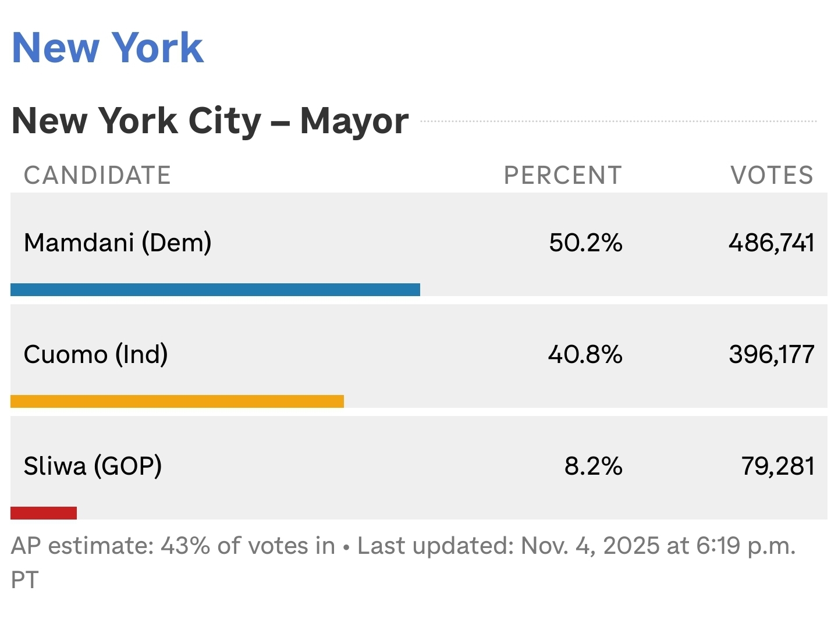The image size is (838, 644).
Task: Click the blue Mamdani vote bar
Action: coord(215,290)
